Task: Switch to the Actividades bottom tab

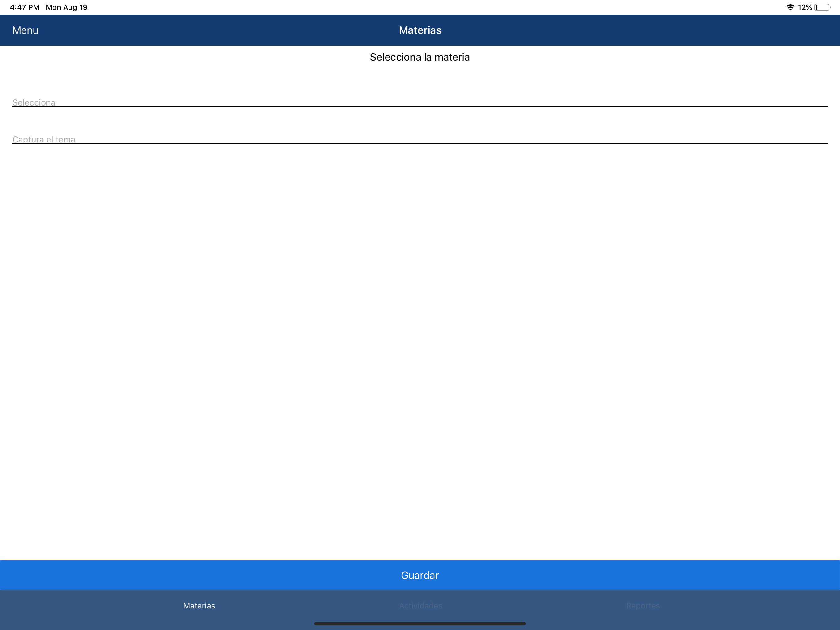Action: pyautogui.click(x=420, y=606)
